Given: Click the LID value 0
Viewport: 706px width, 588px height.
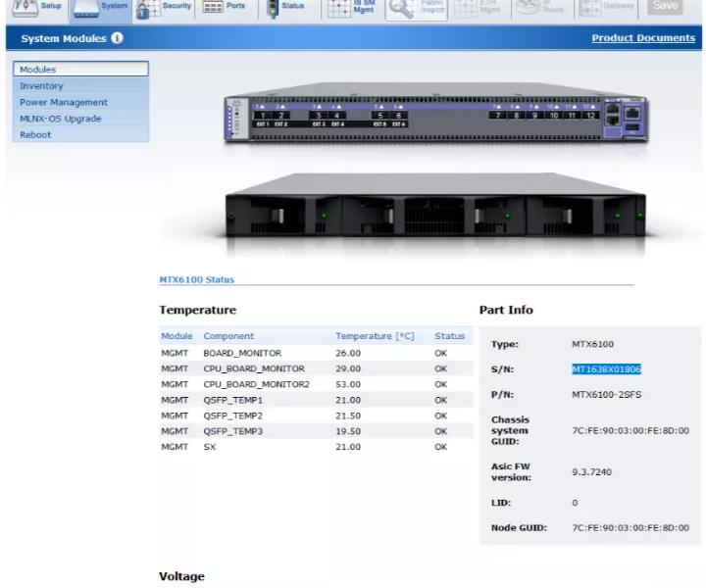Looking at the screenshot, I should coord(575,503).
